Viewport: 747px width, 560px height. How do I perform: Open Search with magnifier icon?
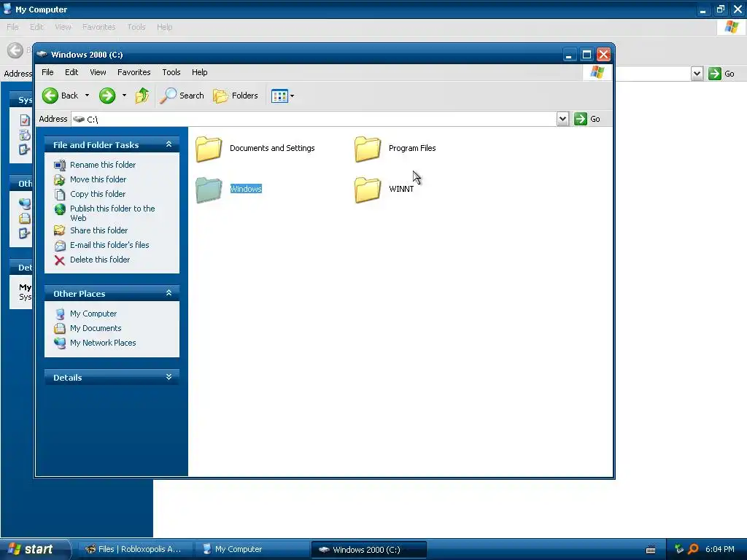[182, 96]
